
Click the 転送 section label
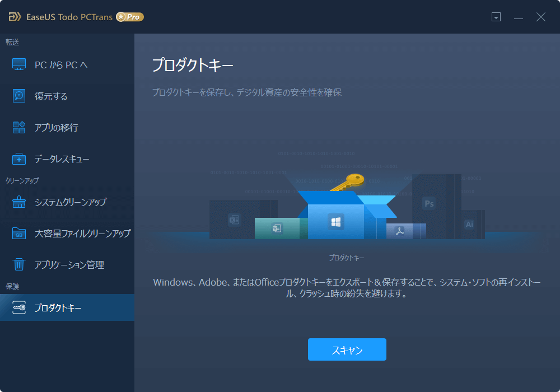tap(12, 42)
